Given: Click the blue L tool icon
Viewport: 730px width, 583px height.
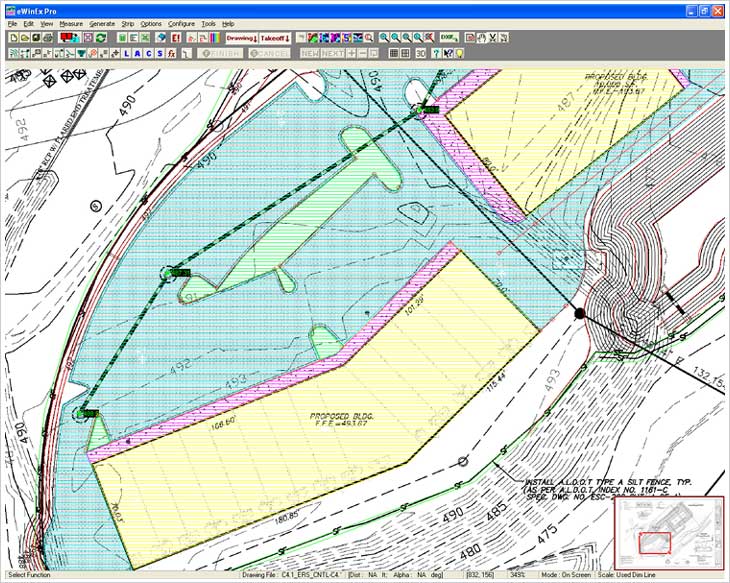Looking at the screenshot, I should 126,53.
